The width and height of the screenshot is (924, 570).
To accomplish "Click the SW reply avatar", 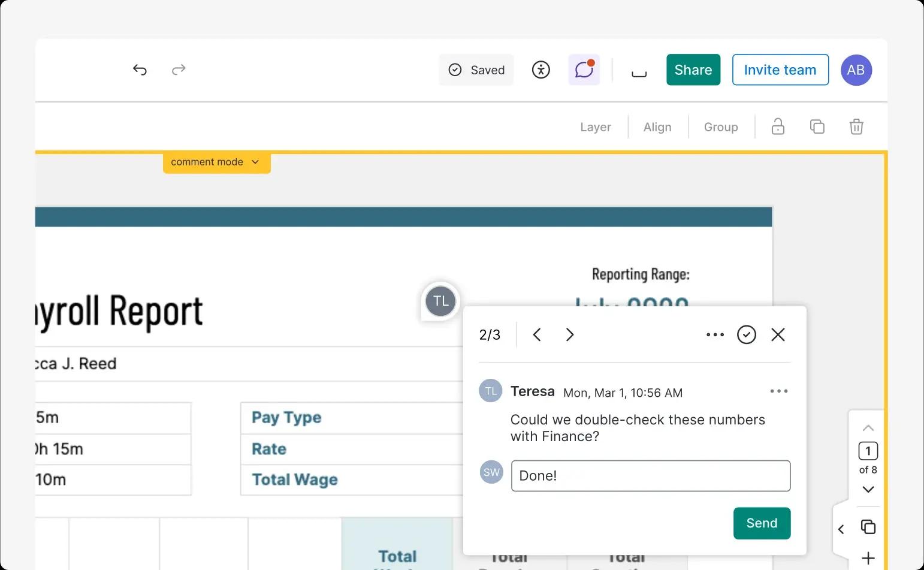I will (x=491, y=472).
